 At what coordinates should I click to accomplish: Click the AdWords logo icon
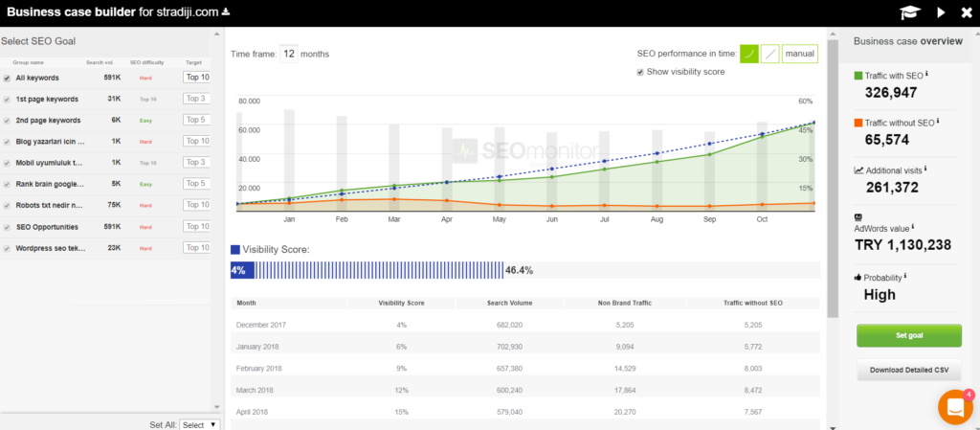point(857,217)
